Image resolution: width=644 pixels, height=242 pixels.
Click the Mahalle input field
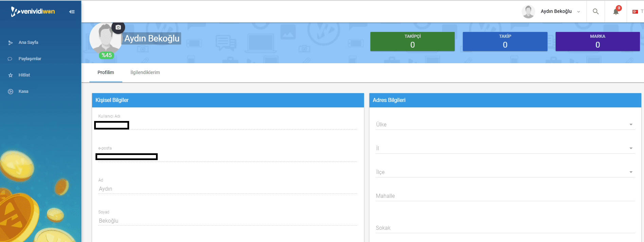[x=505, y=196]
